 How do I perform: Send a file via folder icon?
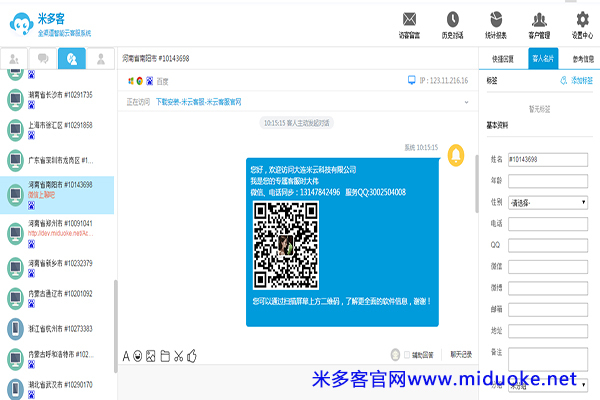click(x=165, y=356)
